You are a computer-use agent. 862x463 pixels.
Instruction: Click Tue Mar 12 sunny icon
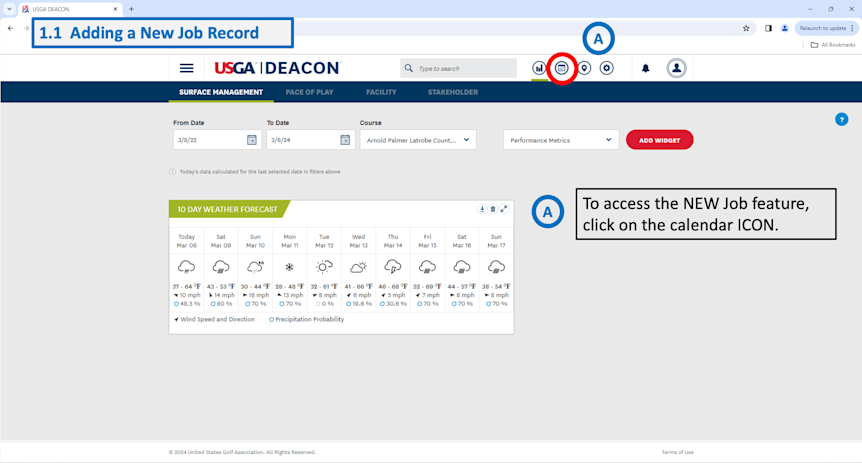[324, 267]
